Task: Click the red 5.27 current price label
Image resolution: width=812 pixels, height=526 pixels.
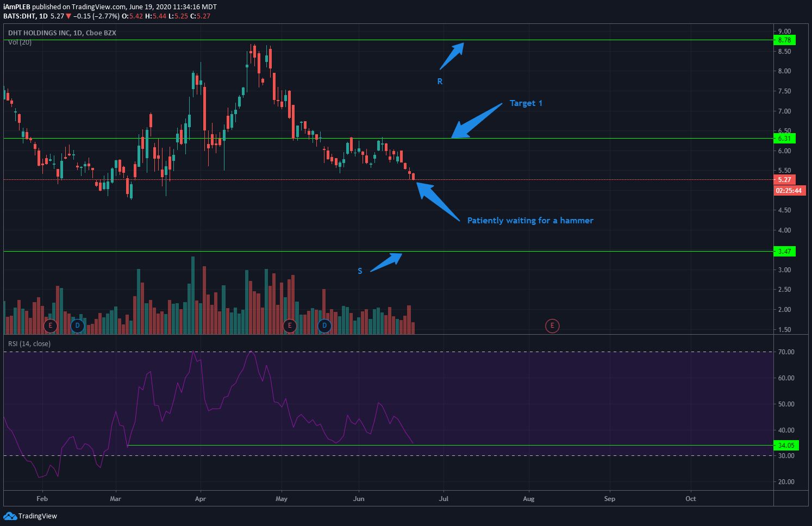Action: (784, 180)
